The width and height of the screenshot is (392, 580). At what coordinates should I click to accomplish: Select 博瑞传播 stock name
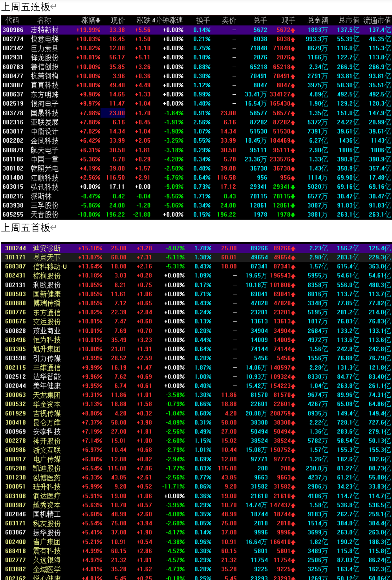coord(47,303)
